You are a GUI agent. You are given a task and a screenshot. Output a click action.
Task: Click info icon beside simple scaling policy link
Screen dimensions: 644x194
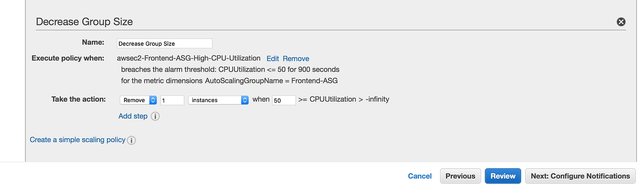(132, 140)
